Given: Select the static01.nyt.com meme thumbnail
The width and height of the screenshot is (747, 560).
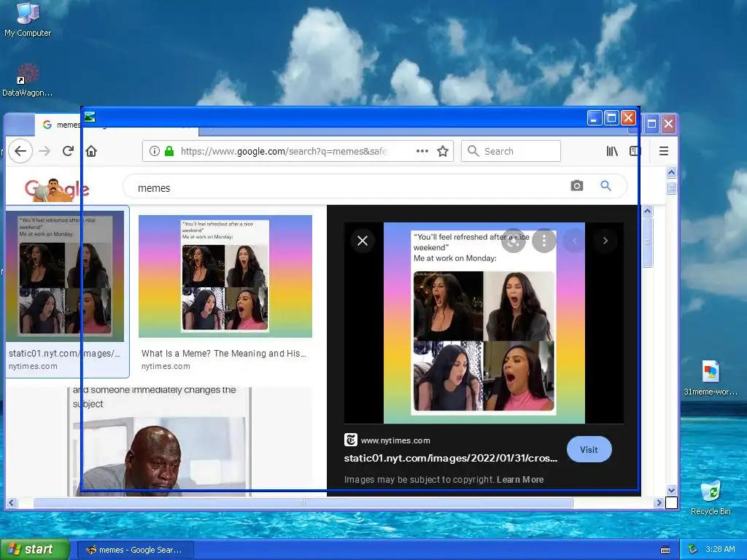Looking at the screenshot, I should [x=65, y=276].
